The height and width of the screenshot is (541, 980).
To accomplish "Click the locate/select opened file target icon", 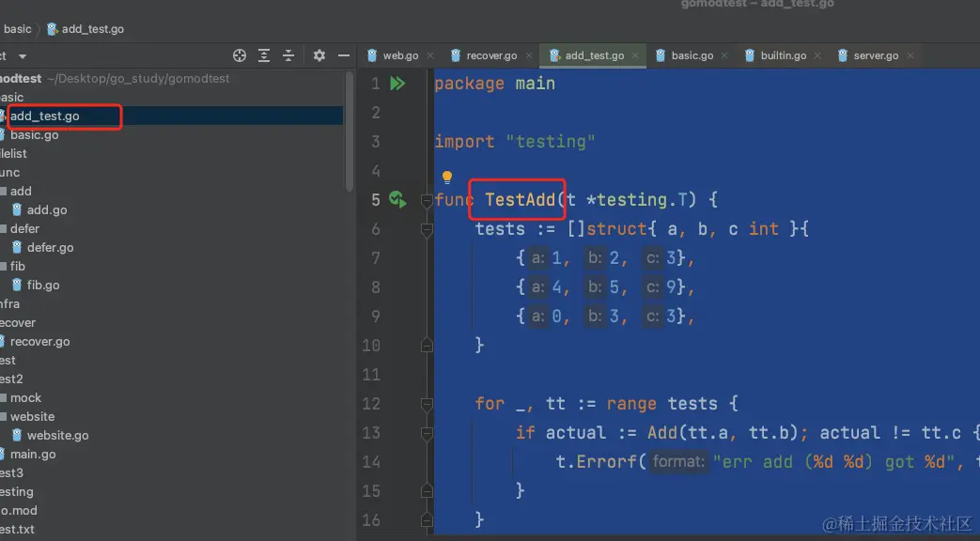I will [x=240, y=55].
